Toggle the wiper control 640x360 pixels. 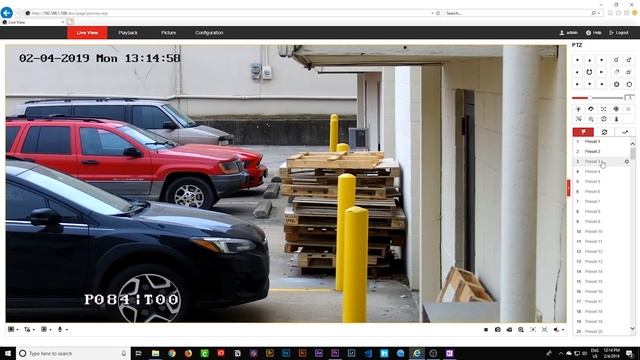(x=591, y=109)
